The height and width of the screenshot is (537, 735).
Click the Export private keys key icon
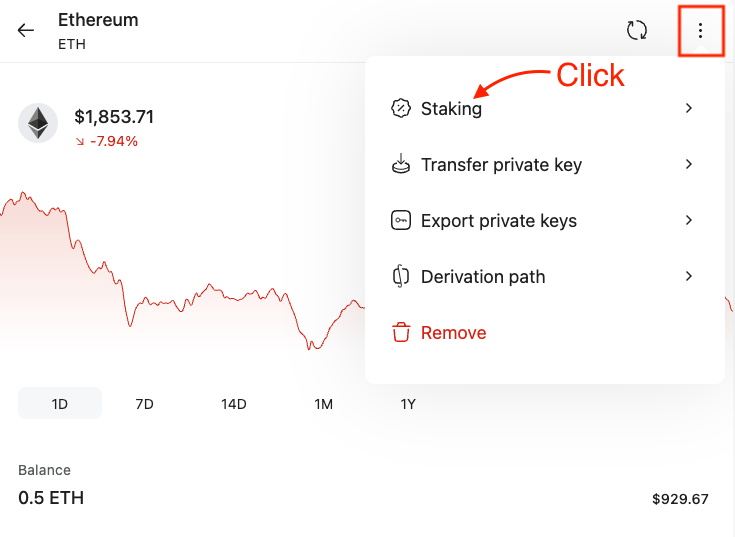tap(401, 220)
